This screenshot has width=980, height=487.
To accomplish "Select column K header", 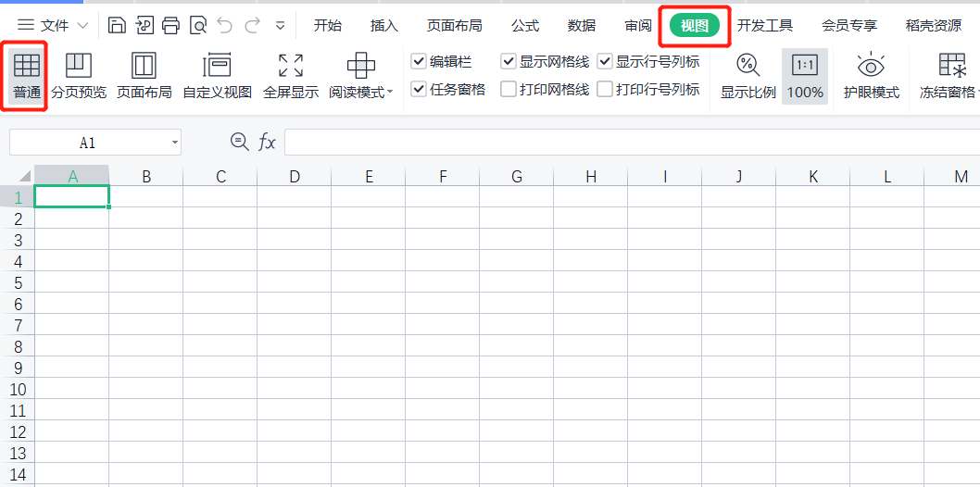I will [x=813, y=176].
